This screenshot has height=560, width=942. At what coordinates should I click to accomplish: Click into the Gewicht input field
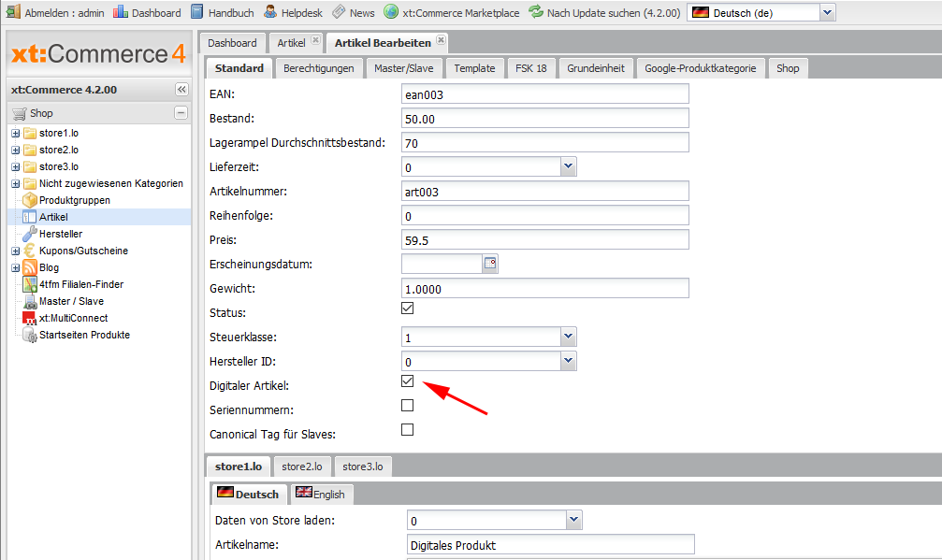tap(544, 289)
